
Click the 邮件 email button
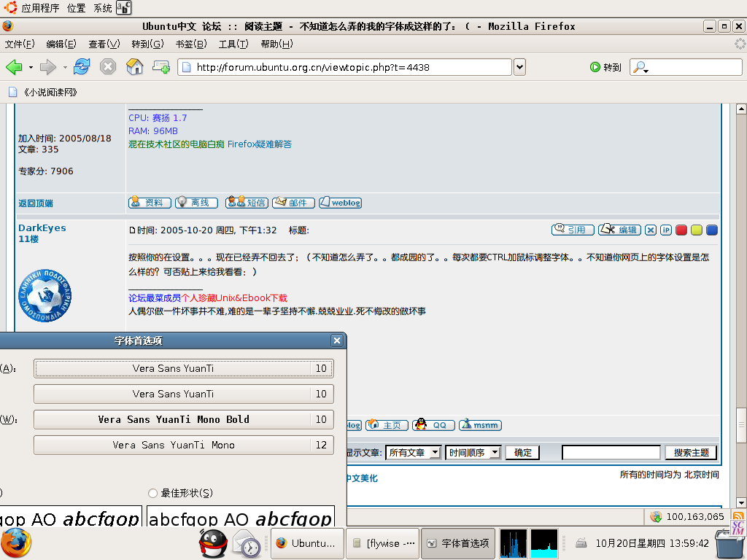(293, 203)
